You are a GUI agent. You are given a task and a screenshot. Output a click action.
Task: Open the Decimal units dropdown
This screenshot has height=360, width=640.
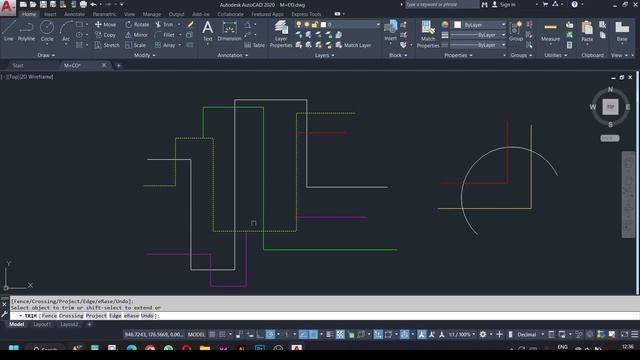tap(530, 334)
